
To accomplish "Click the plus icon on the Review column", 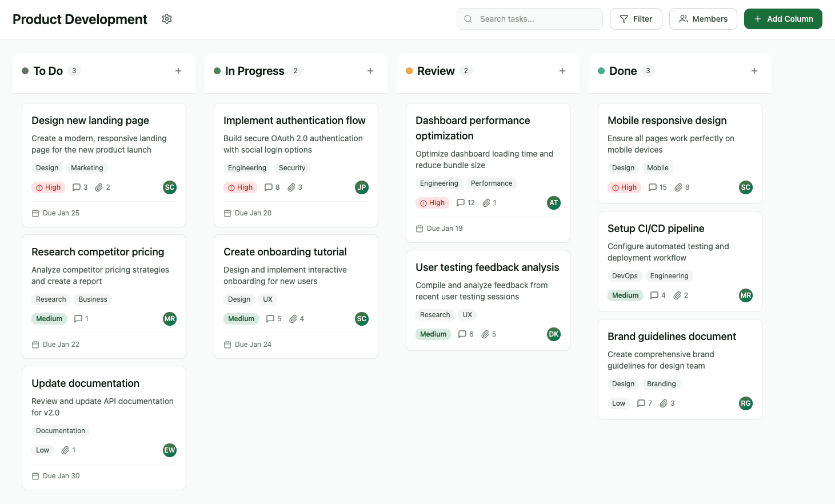I will pyautogui.click(x=562, y=71).
